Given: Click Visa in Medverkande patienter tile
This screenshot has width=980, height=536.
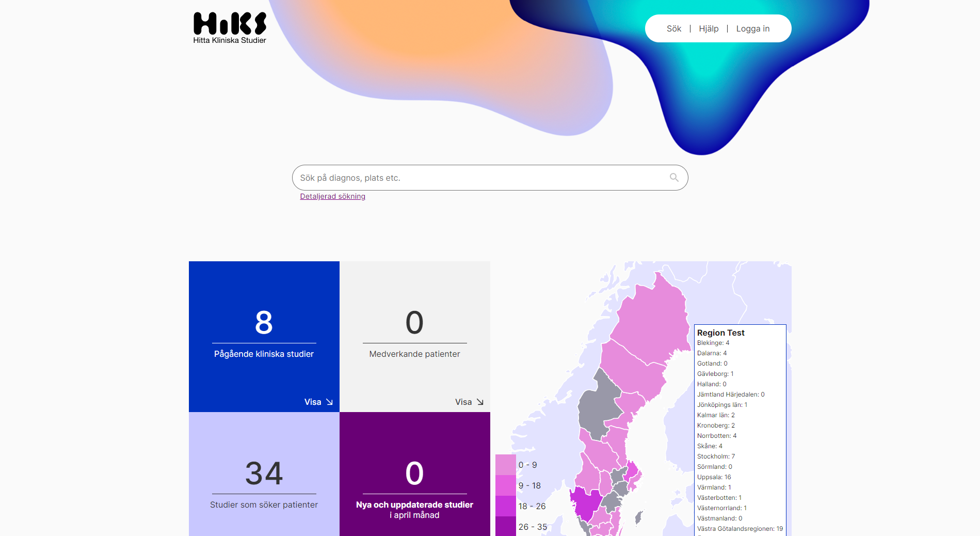Looking at the screenshot, I should pos(463,402).
